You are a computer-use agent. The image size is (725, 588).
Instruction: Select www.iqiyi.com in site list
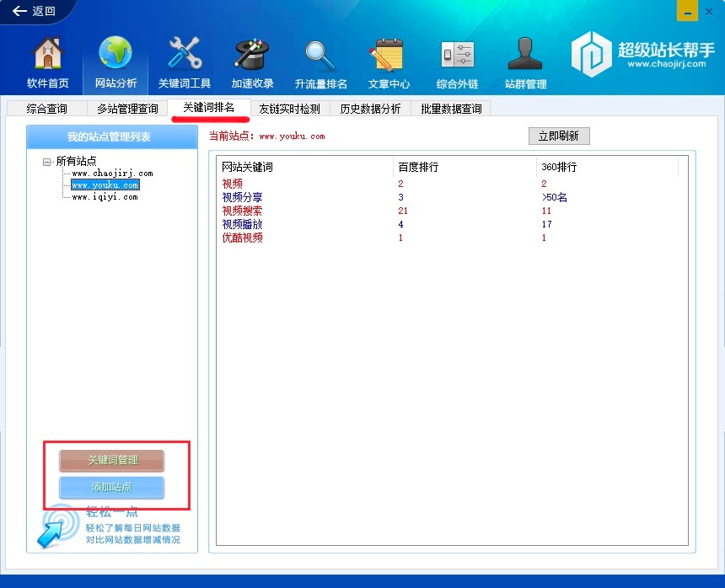[105, 197]
